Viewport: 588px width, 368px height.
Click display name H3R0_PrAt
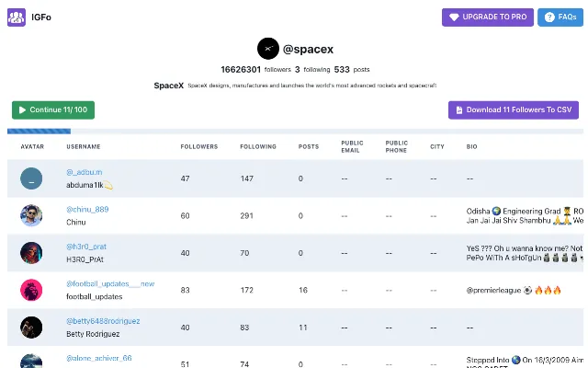[x=85, y=259]
